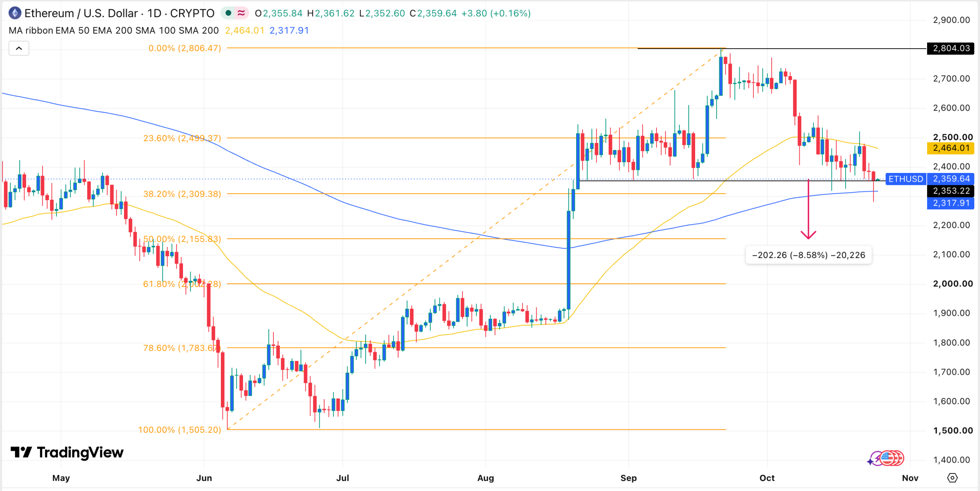
Task: Select the 61.80% Fib retracement label
Action: 182,284
